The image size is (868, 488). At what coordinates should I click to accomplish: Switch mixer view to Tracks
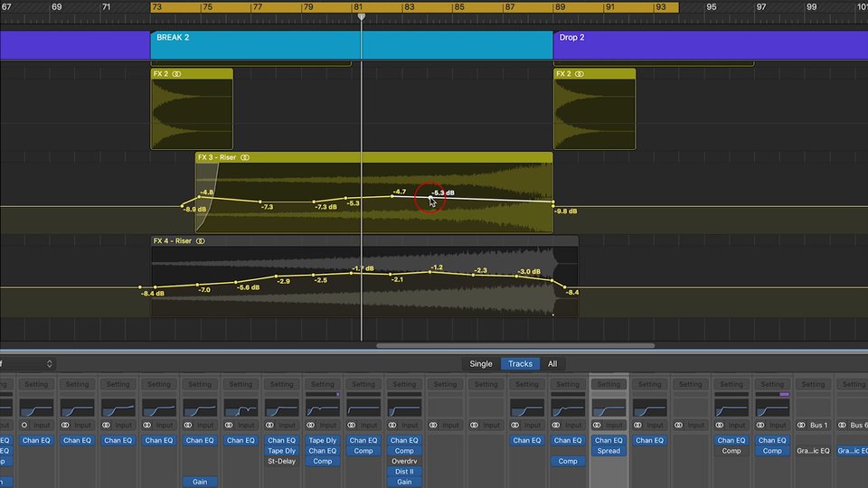point(520,363)
